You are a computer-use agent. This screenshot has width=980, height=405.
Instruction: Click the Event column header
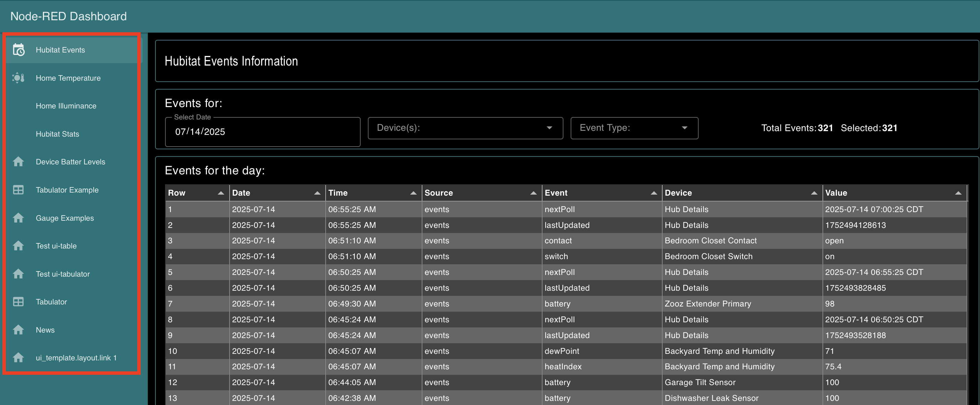602,193
